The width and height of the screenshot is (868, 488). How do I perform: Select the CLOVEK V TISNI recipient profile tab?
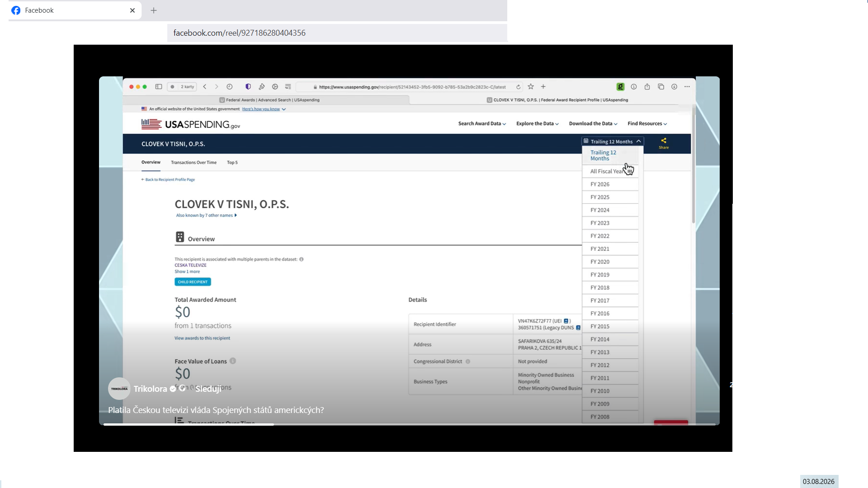[552, 100]
